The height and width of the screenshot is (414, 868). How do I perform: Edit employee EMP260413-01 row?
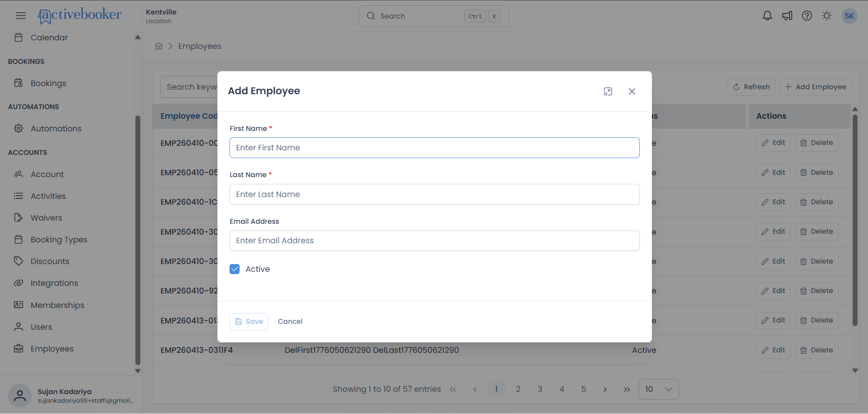773,321
